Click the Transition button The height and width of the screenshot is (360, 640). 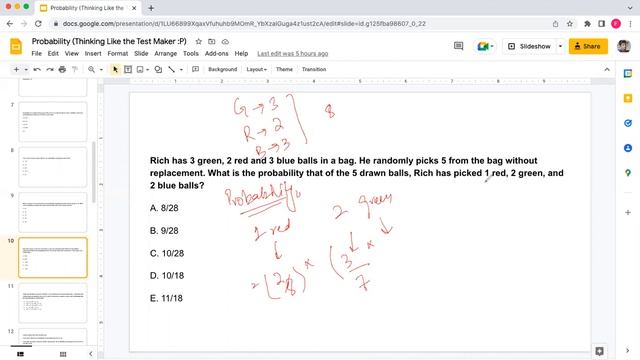[314, 69]
